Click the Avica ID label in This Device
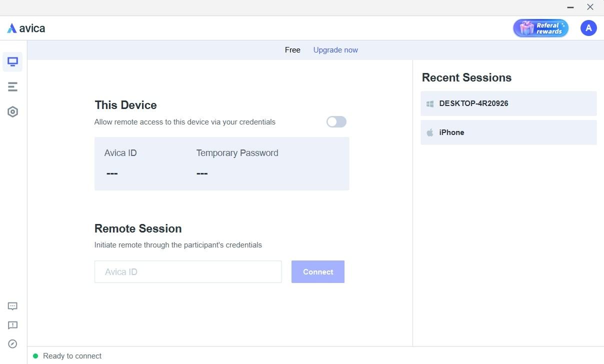The image size is (604, 364). point(120,153)
